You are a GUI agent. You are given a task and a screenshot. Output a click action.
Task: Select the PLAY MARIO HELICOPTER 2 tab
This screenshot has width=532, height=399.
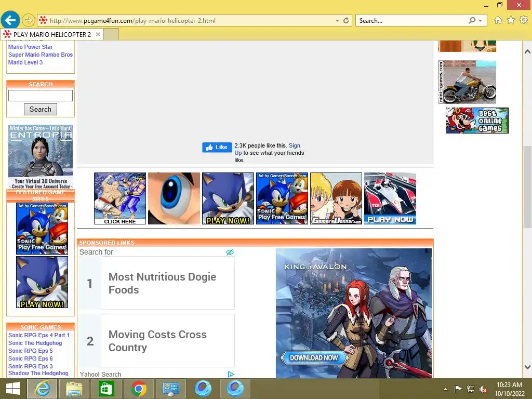[52, 35]
